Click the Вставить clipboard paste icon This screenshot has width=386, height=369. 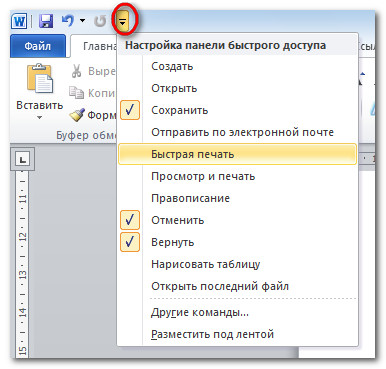[40, 79]
